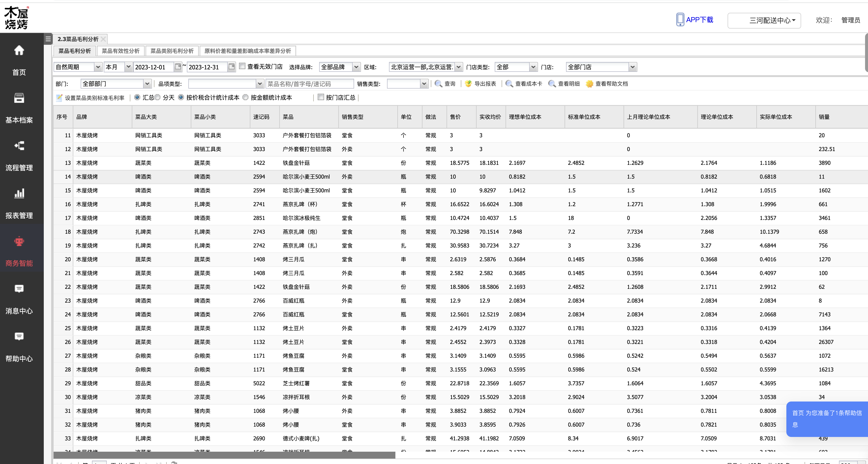Select 按金额统计成本 radio button
Screen dimensions: 868x464
[245, 97]
